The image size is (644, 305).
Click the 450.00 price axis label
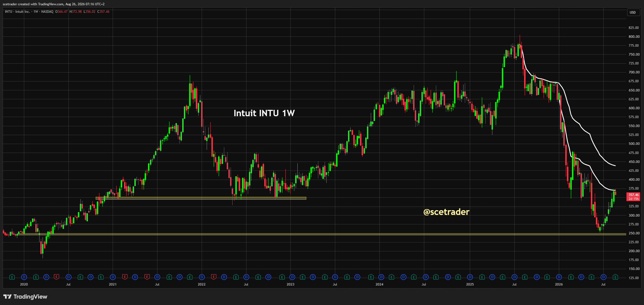click(x=634, y=162)
